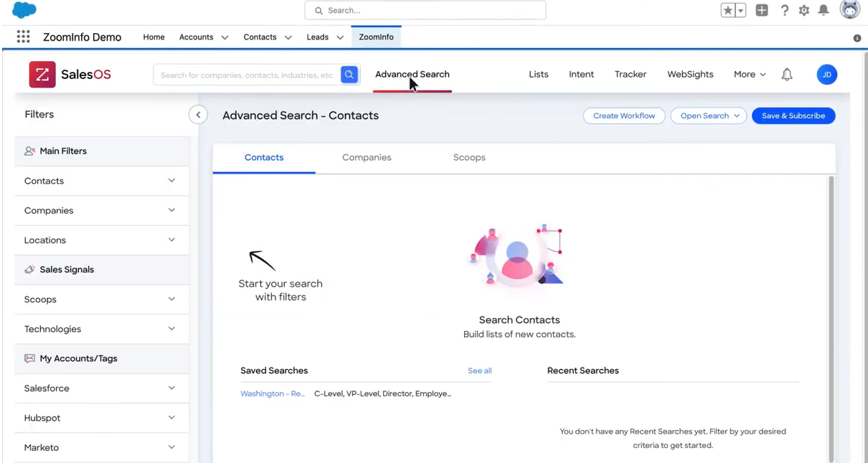Click the blue SalesOS search magnifier button

point(349,75)
